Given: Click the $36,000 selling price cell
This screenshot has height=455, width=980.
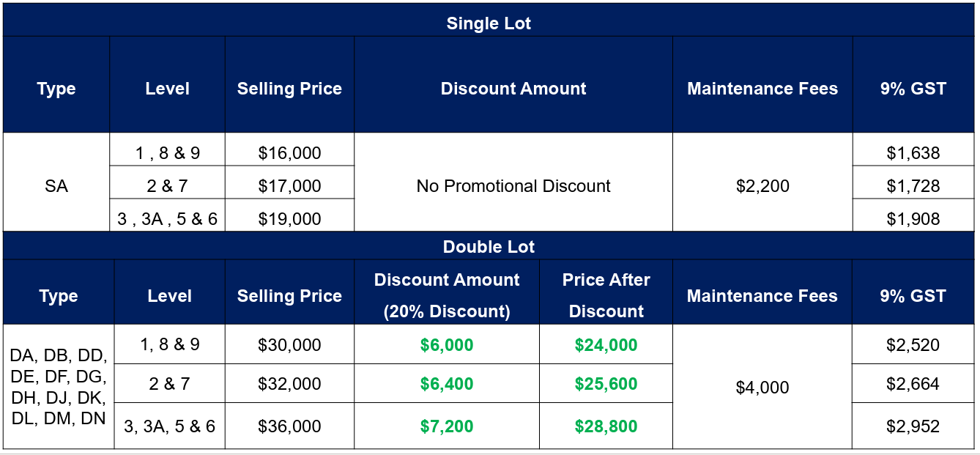Looking at the screenshot, I should point(289,426).
